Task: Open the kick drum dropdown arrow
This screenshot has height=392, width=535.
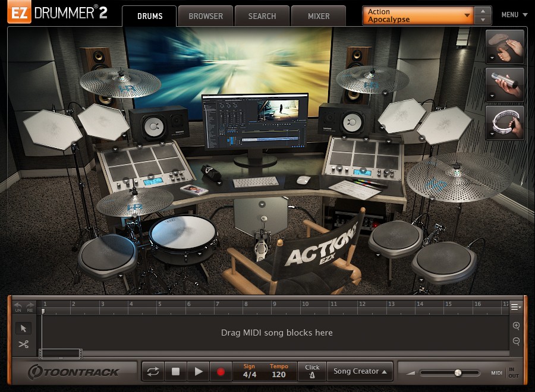Action: point(262,204)
